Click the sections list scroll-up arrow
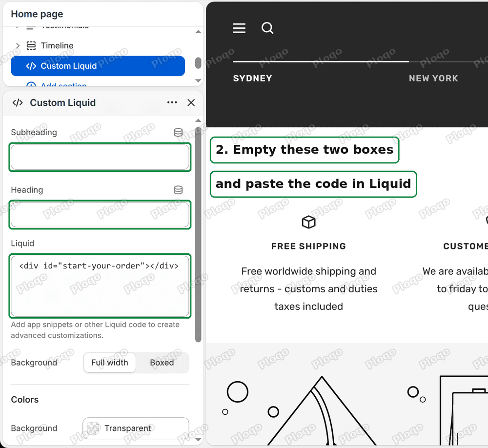 click(x=198, y=32)
